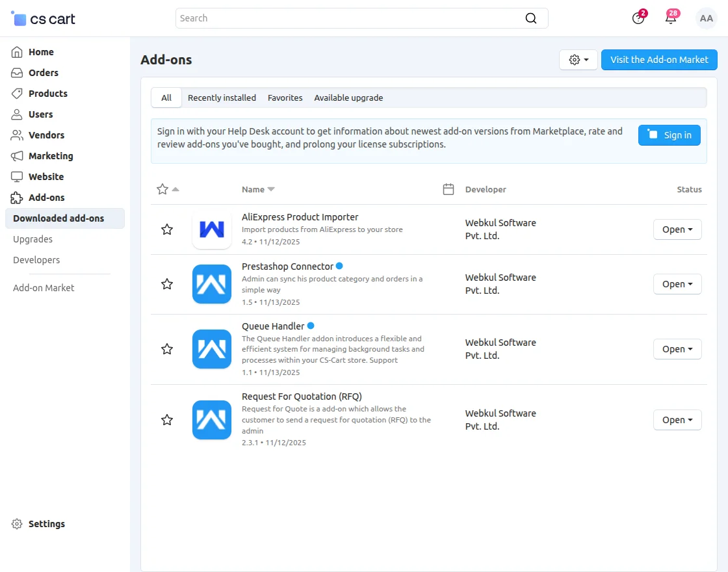Screen dimensions: 728x572
Task: Click the CS-Cart logo
Action: (x=44, y=19)
